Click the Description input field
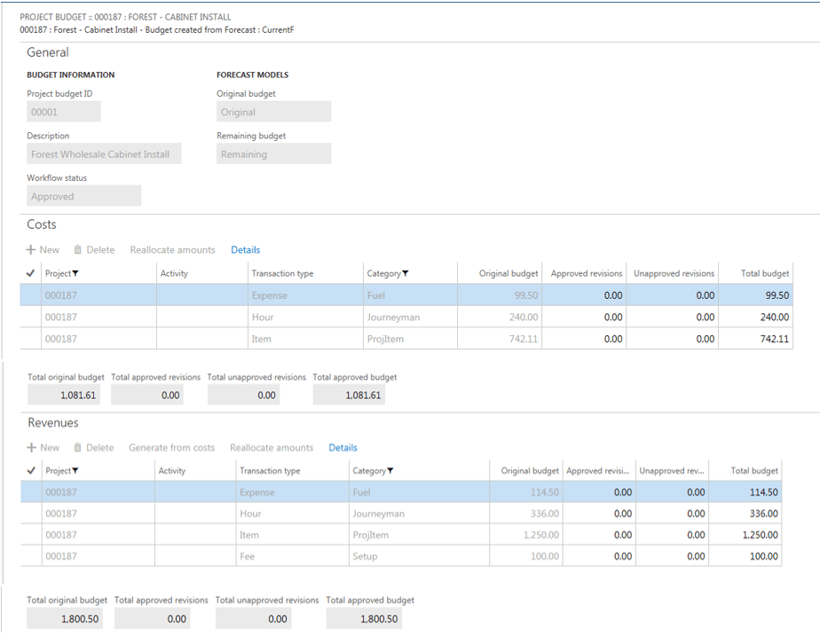The height and width of the screenshot is (644, 820). pyautogui.click(x=104, y=154)
